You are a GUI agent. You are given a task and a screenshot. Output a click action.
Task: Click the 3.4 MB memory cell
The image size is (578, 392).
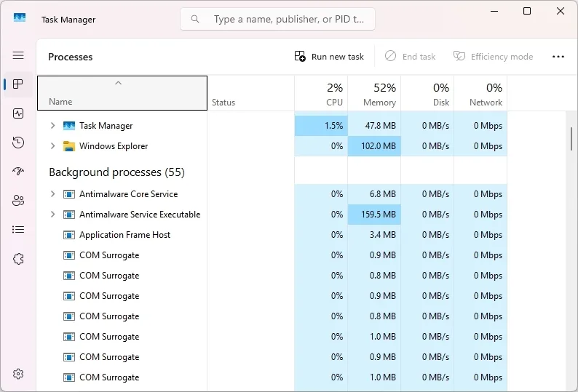coord(374,235)
